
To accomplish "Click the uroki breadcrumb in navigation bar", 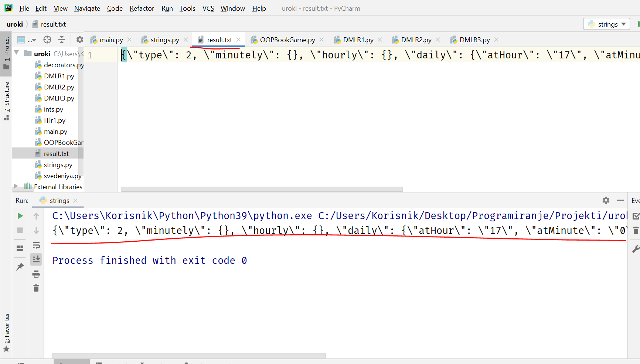I will [x=15, y=24].
